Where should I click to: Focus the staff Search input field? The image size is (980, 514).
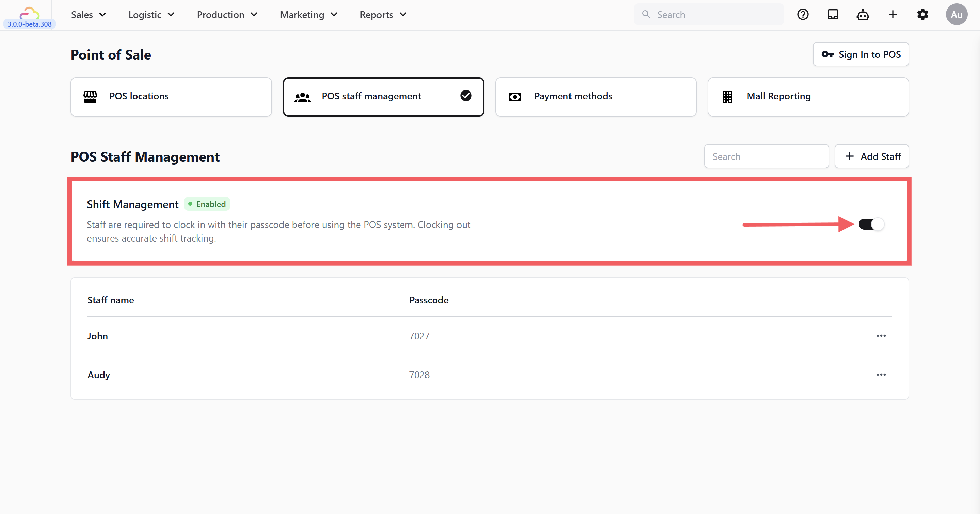[x=766, y=156]
